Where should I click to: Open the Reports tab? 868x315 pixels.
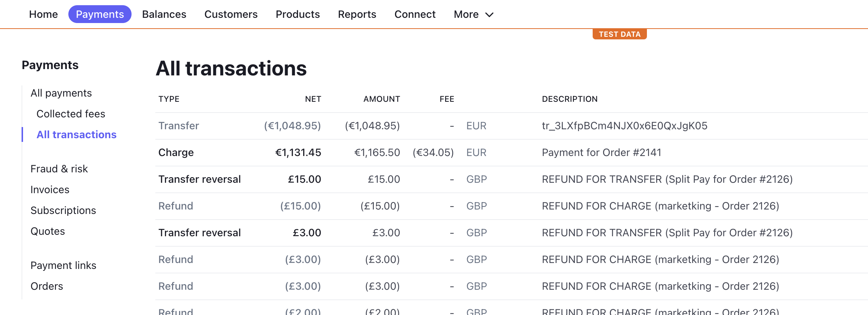point(357,14)
